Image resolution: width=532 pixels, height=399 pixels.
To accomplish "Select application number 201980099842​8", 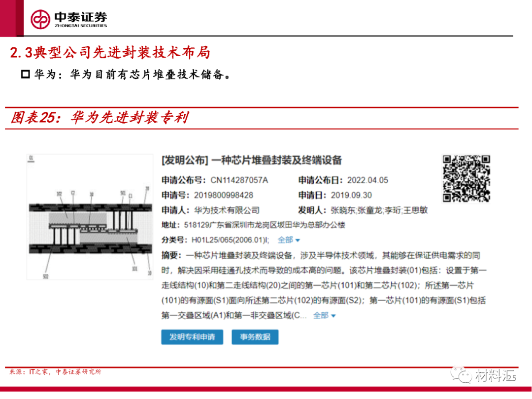I will click(x=224, y=196).
